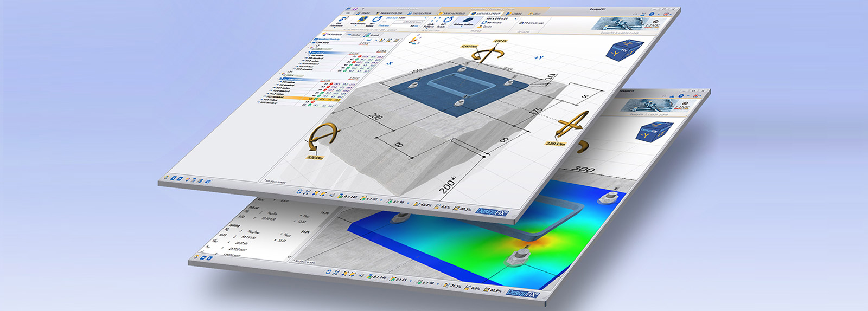This screenshot has width=868, height=311.
Task: Click the first blue view icon in the front window status bar
Action: click(299, 191)
